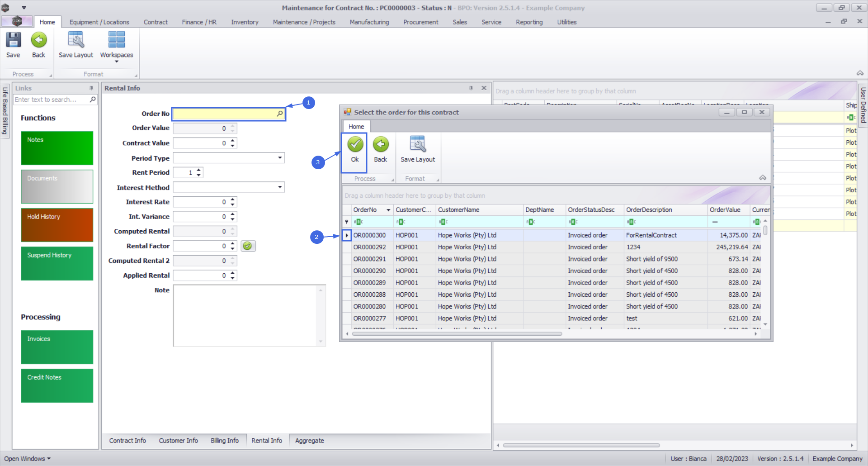Click the order dialog horizontal scrollbar
Screen dimensions: 868x466
457,334
